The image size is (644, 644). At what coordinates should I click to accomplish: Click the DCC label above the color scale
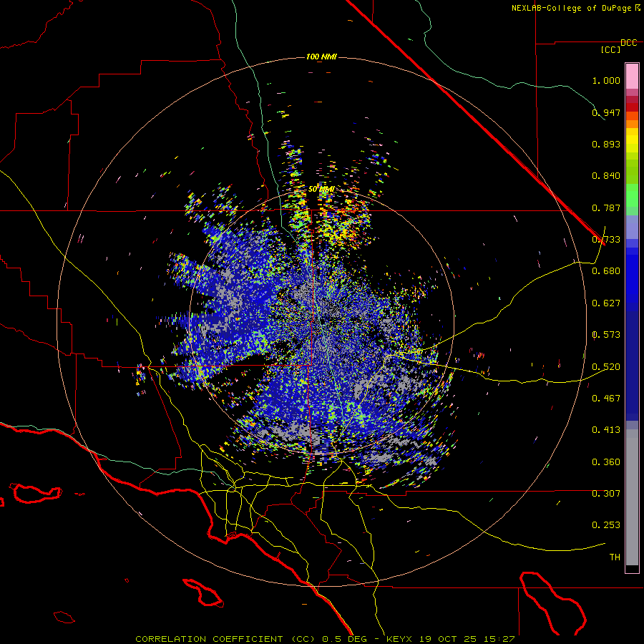628,43
